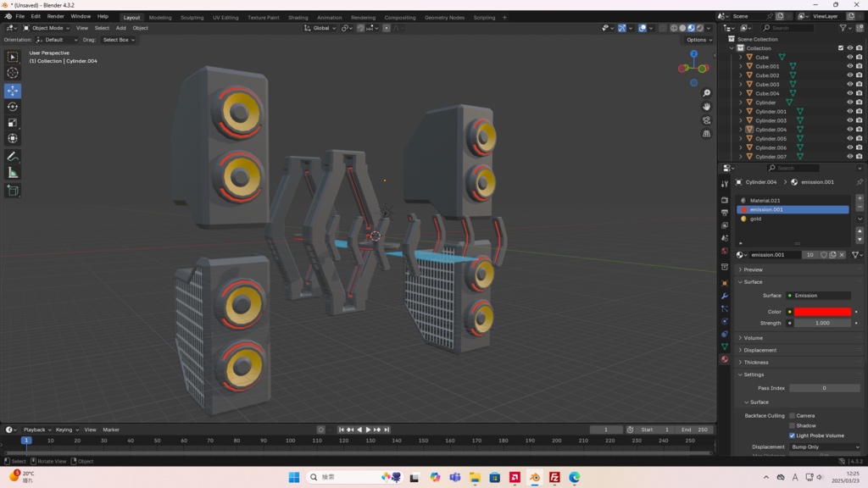This screenshot has width=868, height=488.
Task: Hide Cube.002 using its eye icon
Action: click(849, 75)
